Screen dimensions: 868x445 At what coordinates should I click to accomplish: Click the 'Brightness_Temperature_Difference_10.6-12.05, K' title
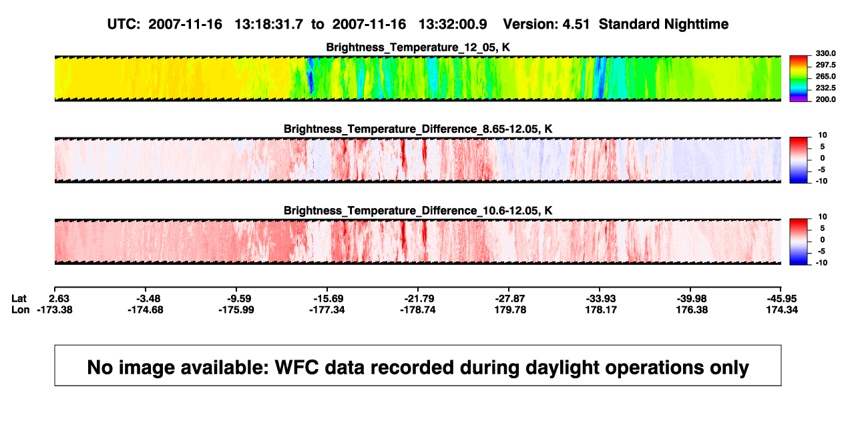tap(418, 211)
